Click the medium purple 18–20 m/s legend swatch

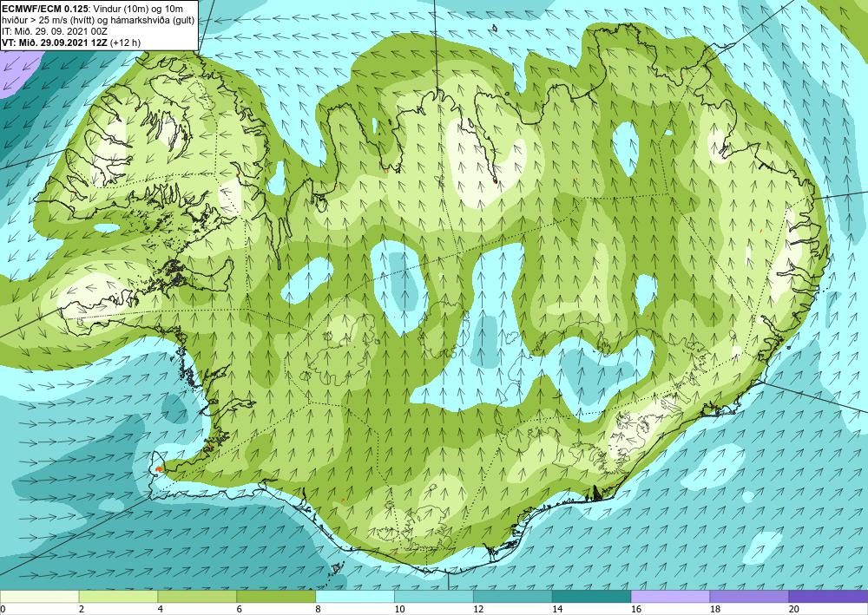tap(750, 597)
